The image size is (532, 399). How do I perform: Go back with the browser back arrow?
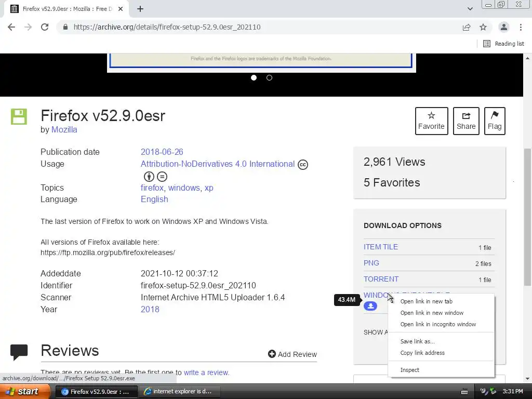click(x=11, y=27)
